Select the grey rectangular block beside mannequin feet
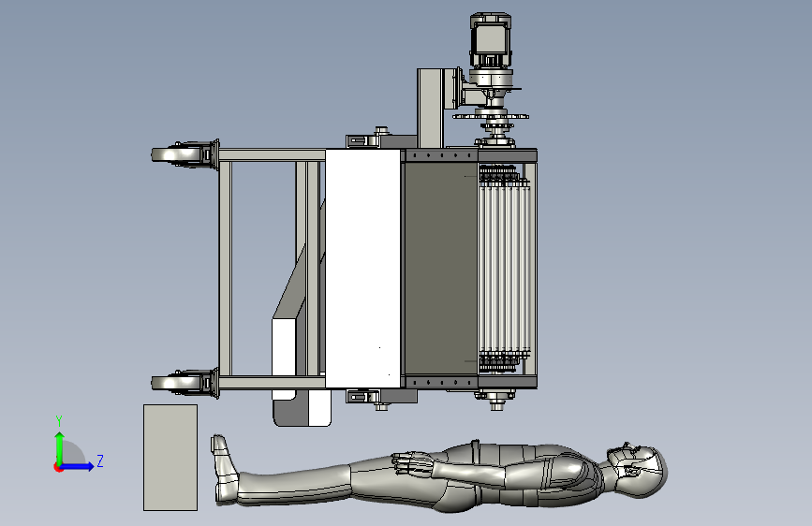Viewport: 812px width, 526px height. click(170, 458)
